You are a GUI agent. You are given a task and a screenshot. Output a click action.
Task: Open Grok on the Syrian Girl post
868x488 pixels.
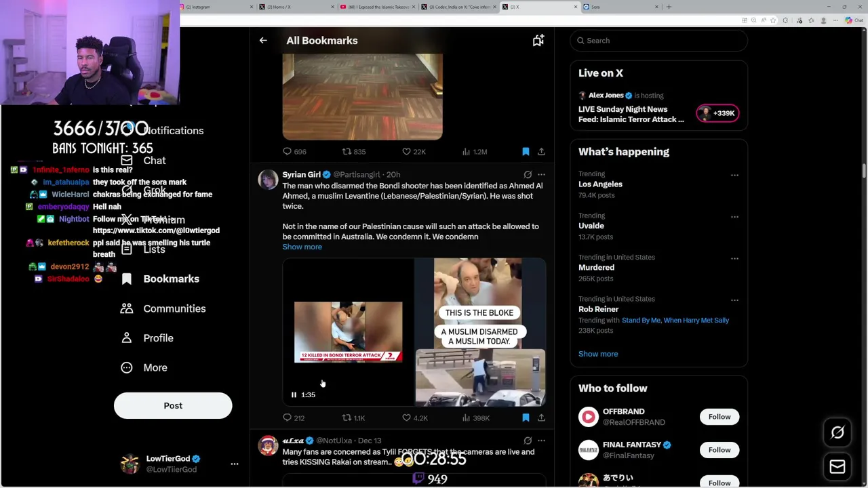click(528, 175)
